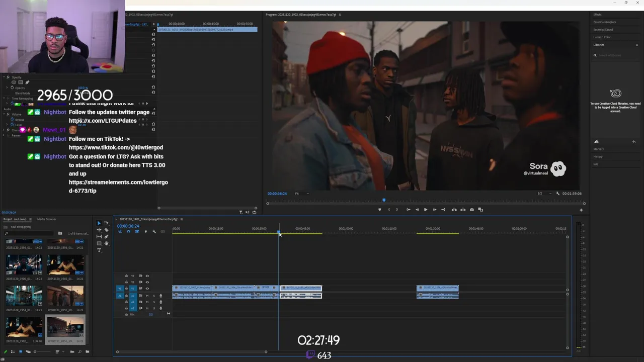
Task: Open the Libraries panel menu
Action: click(636, 45)
